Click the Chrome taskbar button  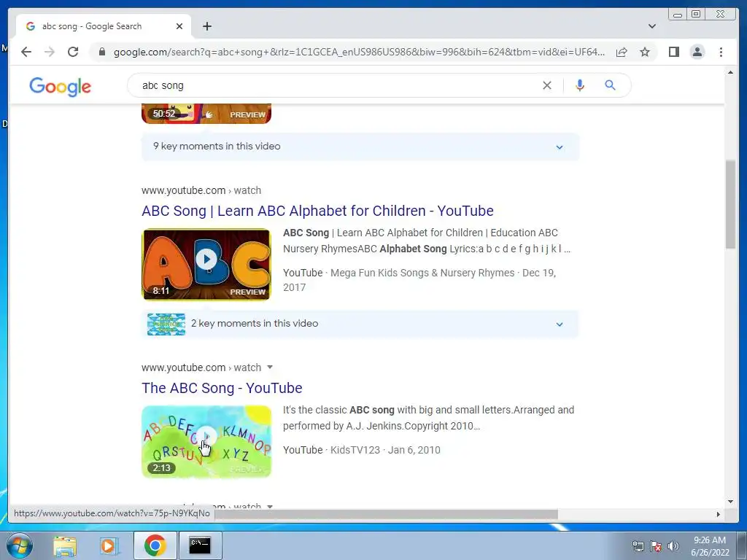pos(155,545)
